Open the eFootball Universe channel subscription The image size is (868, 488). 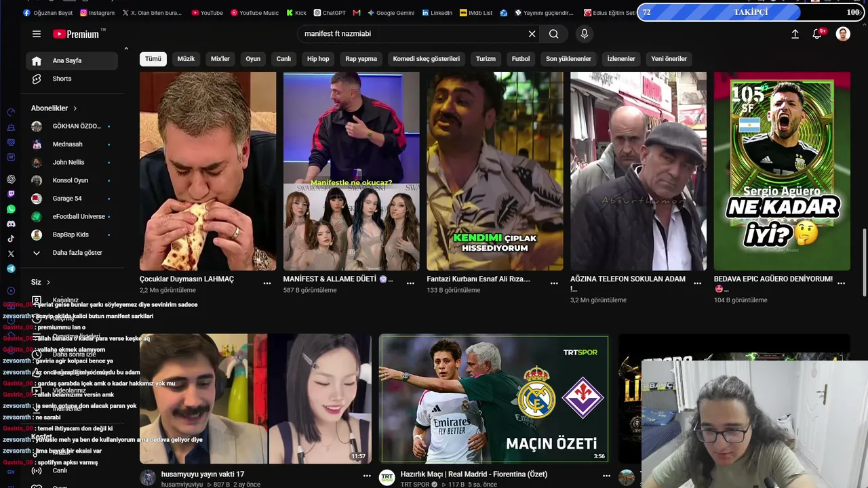click(72, 217)
